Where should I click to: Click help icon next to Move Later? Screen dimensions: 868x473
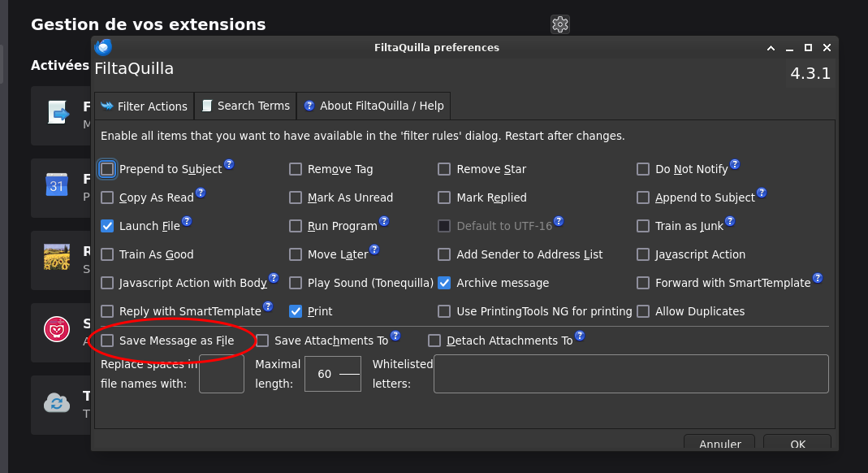[374, 250]
